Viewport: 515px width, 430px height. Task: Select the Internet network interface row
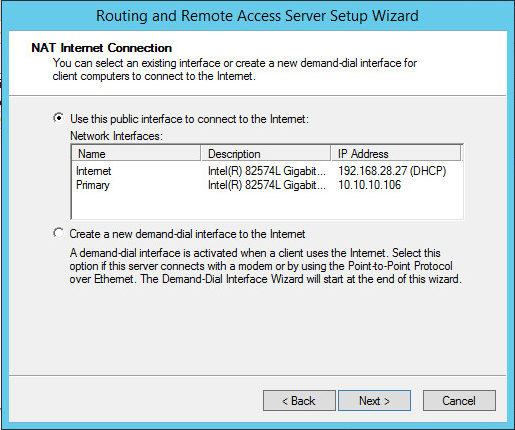pyautogui.click(x=267, y=171)
